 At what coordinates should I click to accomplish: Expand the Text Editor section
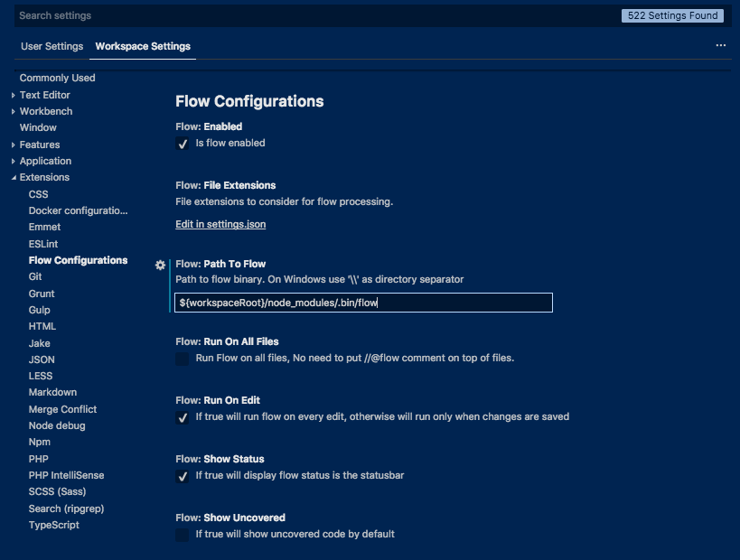point(14,95)
